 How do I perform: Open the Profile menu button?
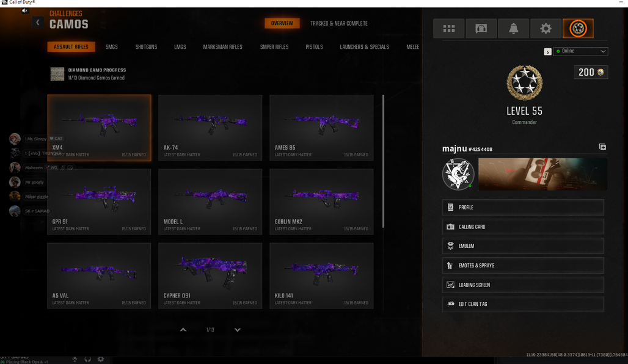coord(523,207)
